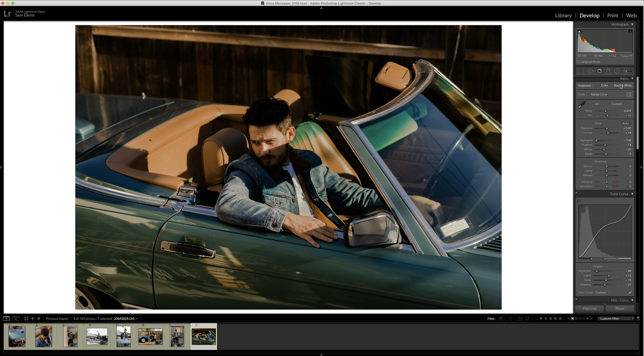The image size is (644, 356).
Task: Open the Develop module
Action: point(589,15)
